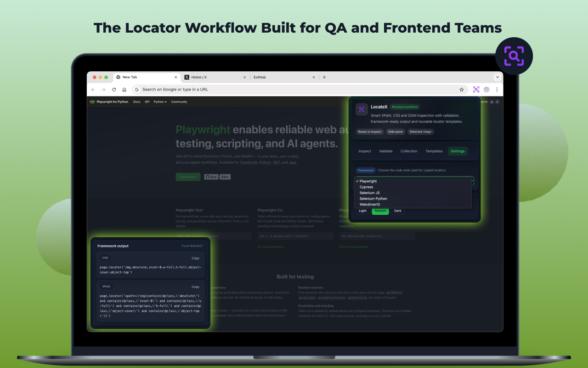This screenshot has width=588, height=368.
Task: Click the 'Playwright CLI' card title
Action: [270, 210]
